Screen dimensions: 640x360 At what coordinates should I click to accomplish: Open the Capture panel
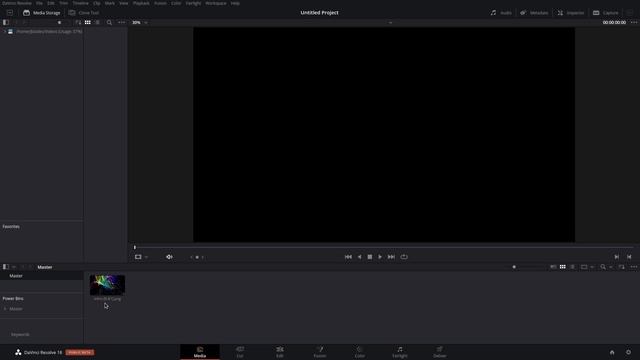tap(606, 13)
